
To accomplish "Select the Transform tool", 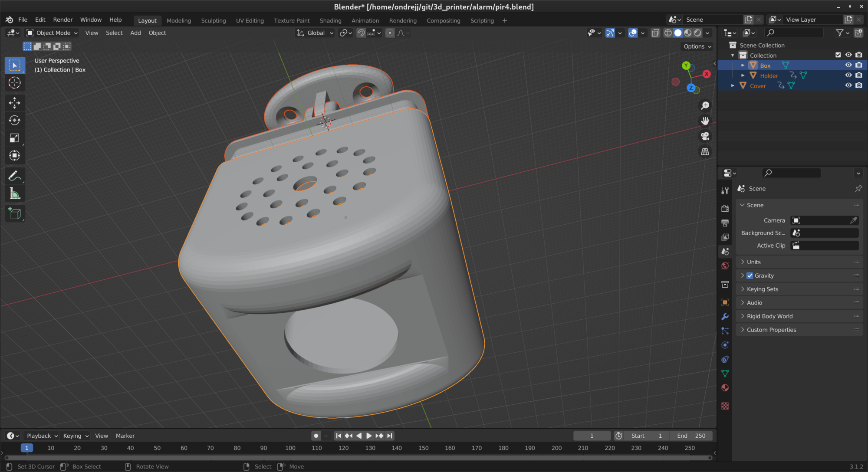I will (15, 155).
